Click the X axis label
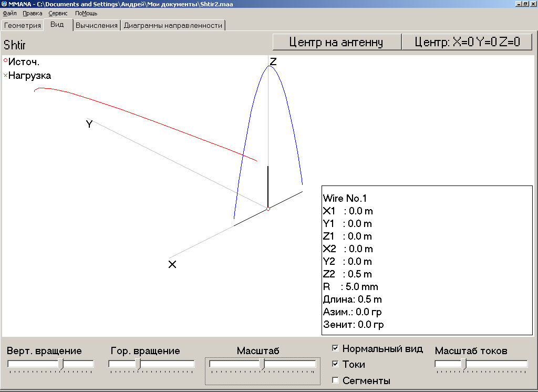538x392 pixels. (172, 264)
